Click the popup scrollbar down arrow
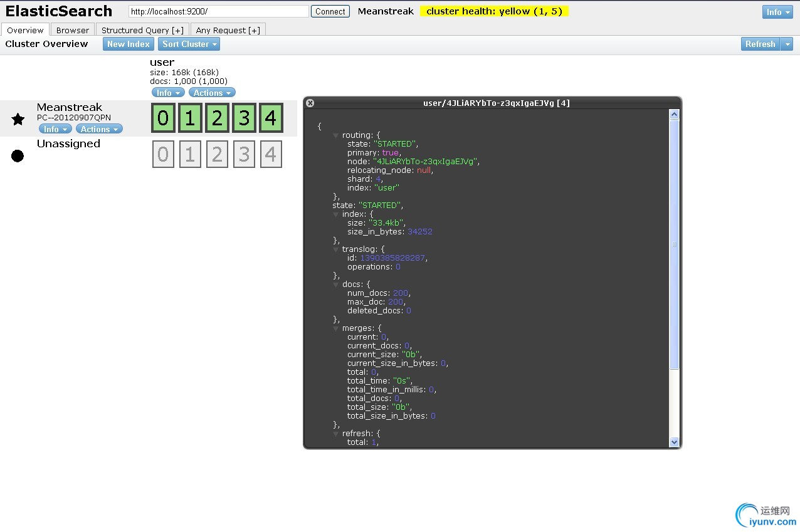The width and height of the screenshot is (800, 532). tap(675, 442)
